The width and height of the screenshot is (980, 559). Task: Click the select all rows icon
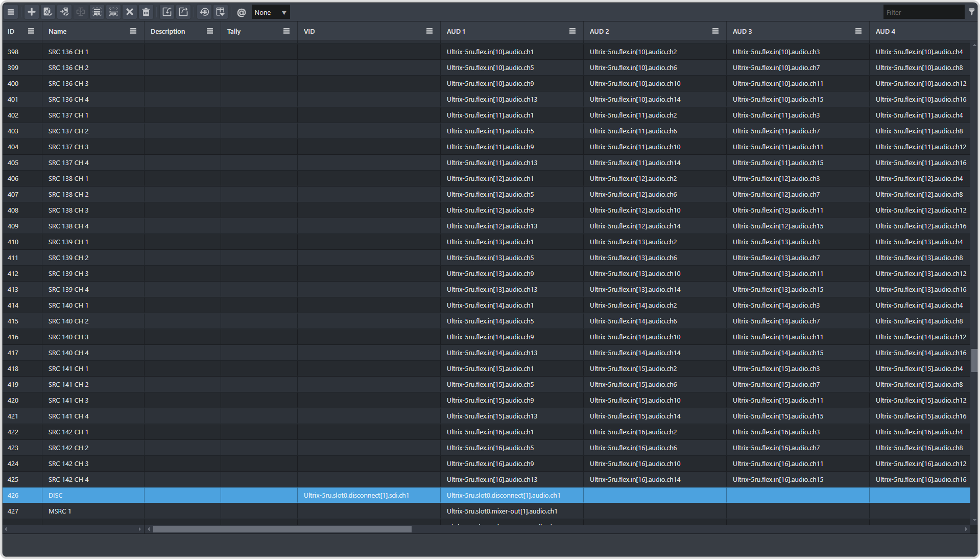(97, 12)
